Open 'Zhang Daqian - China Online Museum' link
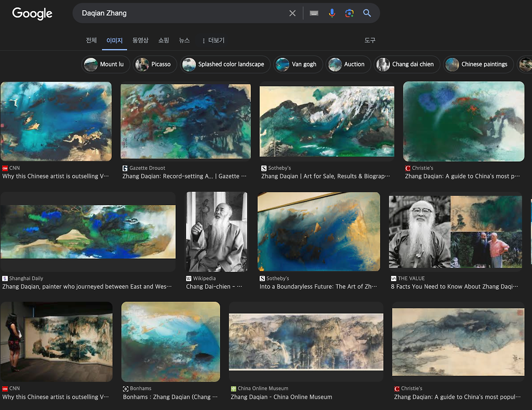 pos(281,397)
